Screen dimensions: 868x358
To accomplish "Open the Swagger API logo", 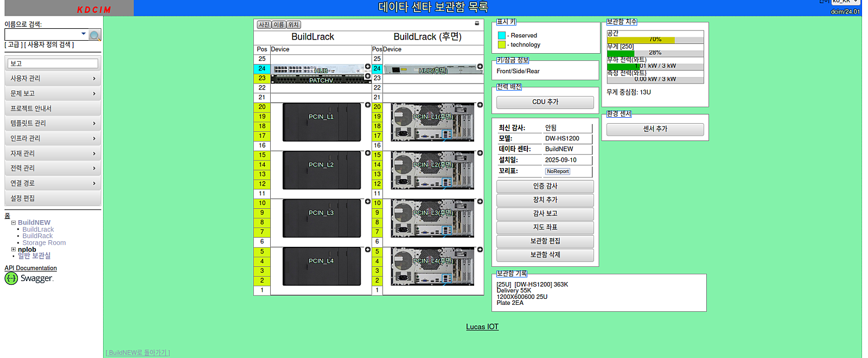I will point(29,278).
